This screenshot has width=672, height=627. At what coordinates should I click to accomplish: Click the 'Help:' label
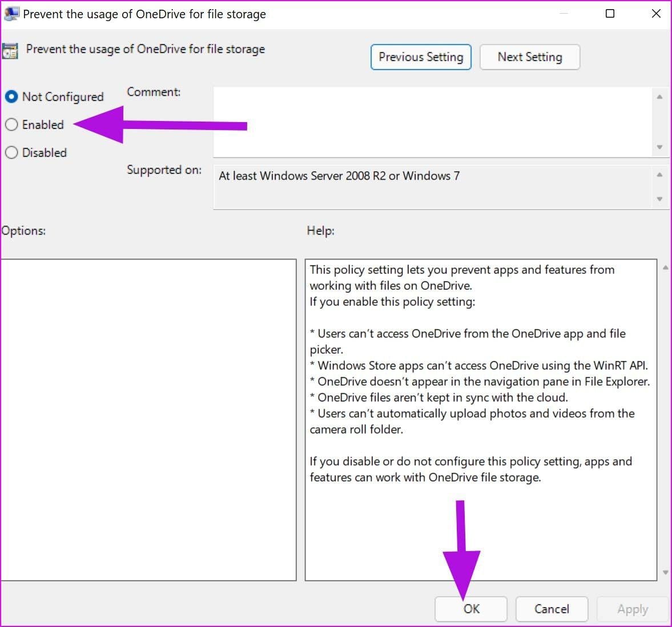(x=320, y=231)
